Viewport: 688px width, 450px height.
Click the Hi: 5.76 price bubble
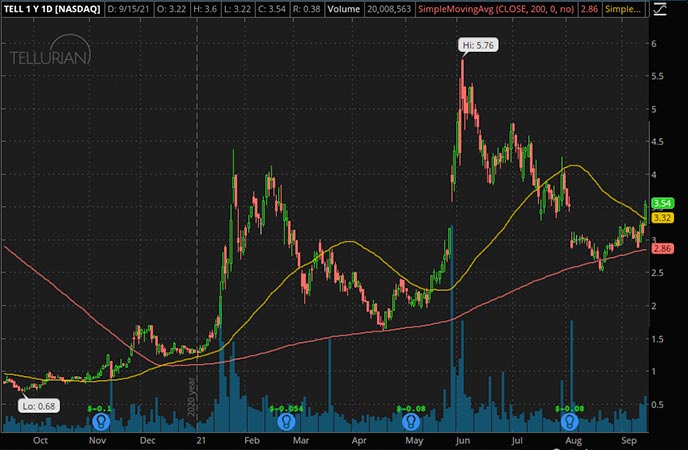[x=478, y=45]
